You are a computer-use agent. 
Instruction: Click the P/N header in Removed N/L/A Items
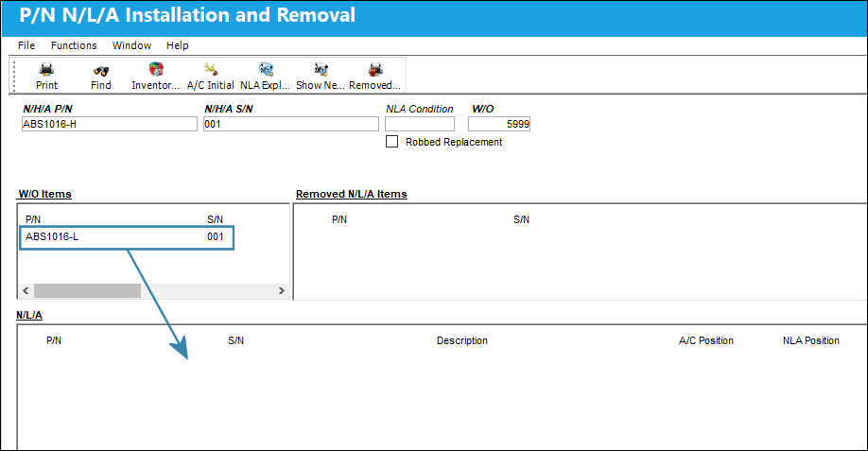[339, 219]
